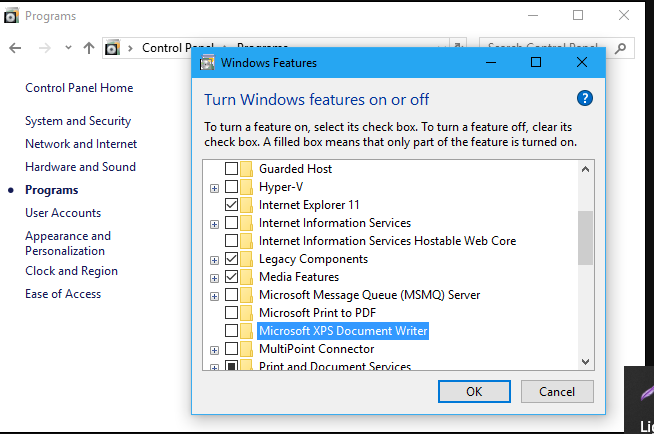
Task: Enable Microsoft Print to PDF checkbox
Action: (x=231, y=312)
